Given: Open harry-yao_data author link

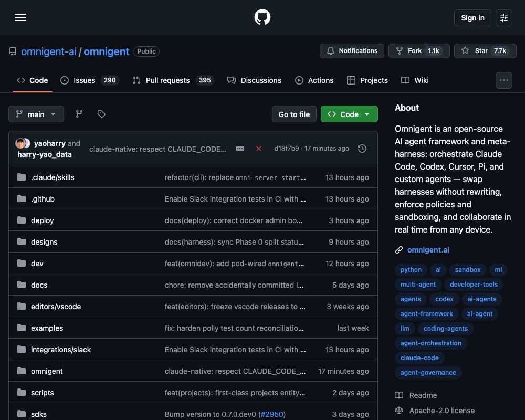Looking at the screenshot, I should click(x=45, y=154).
